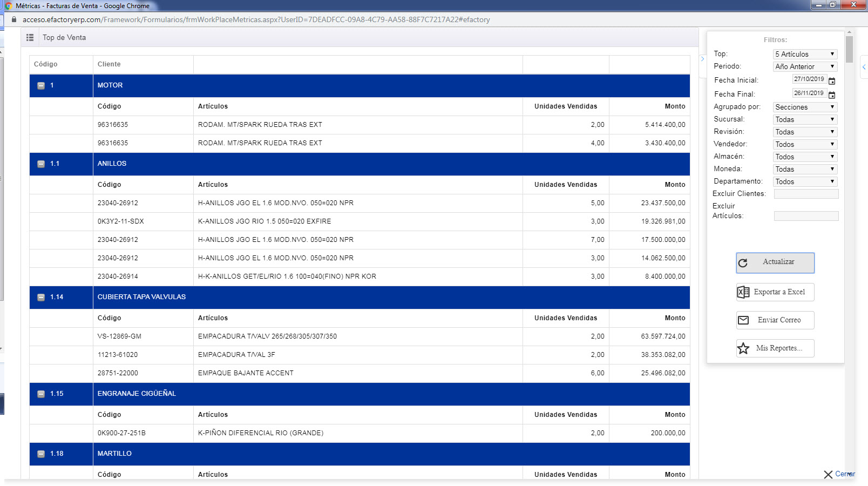The width and height of the screenshot is (868, 486).
Task: Select the row with code 0K3Y2-11-SDX
Action: 360,221
